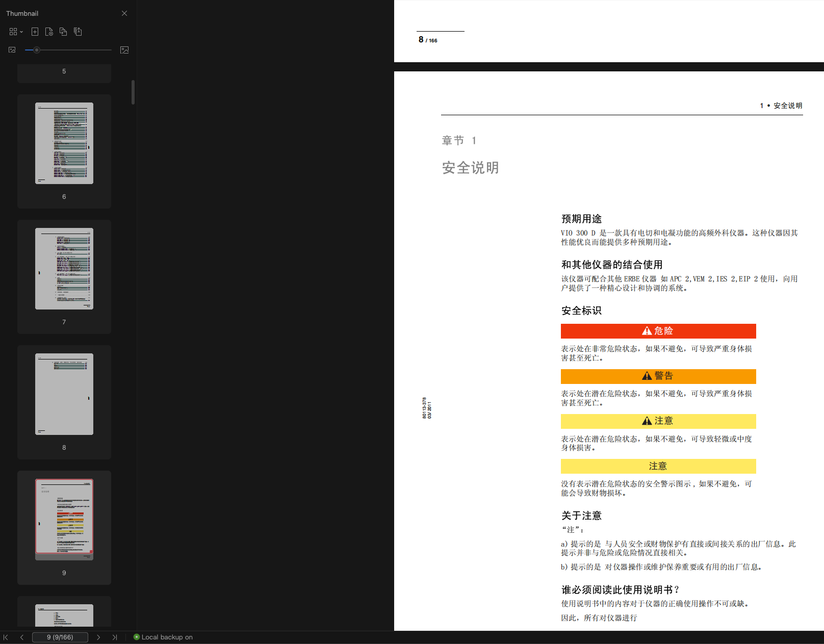Click the copy page icon
Viewport: 824px width, 644px height.
pyautogui.click(x=63, y=31)
